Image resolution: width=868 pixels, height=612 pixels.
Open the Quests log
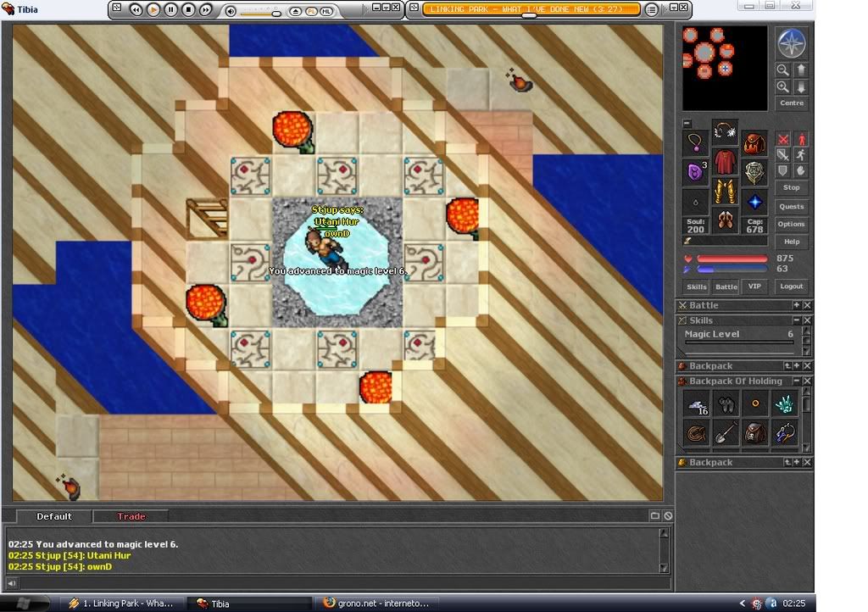(792, 206)
